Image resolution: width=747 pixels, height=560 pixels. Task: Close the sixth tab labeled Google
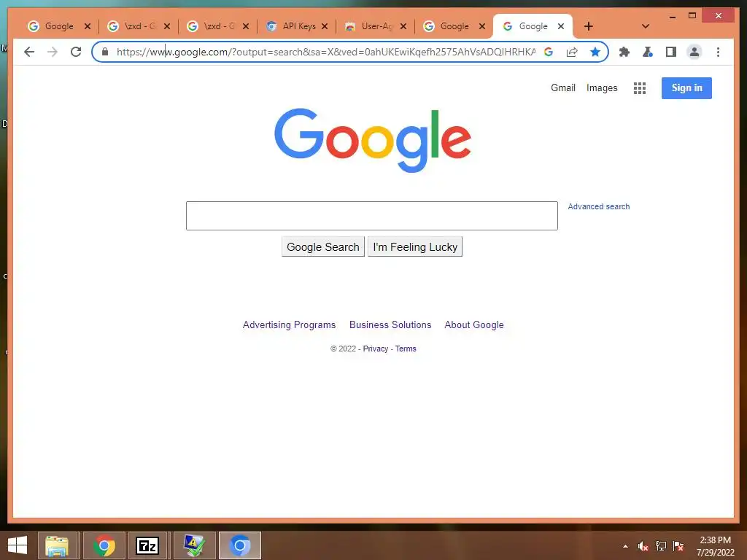point(482,26)
